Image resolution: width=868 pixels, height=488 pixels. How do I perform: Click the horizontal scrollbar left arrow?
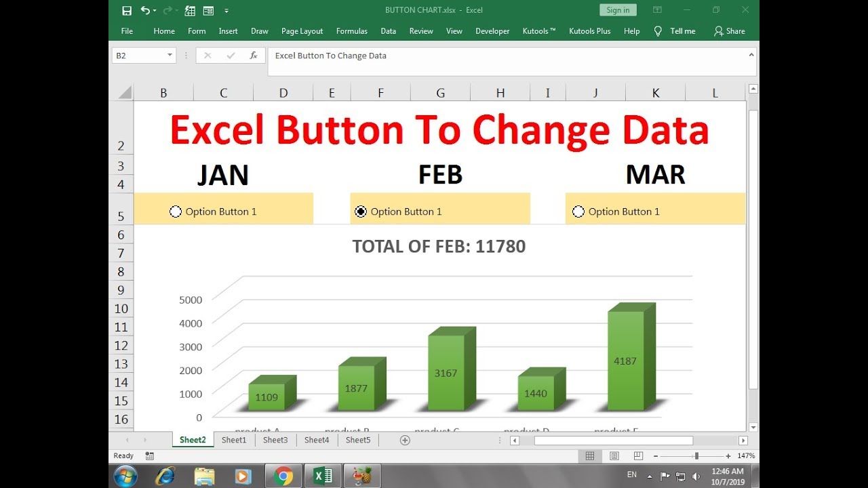(x=515, y=441)
